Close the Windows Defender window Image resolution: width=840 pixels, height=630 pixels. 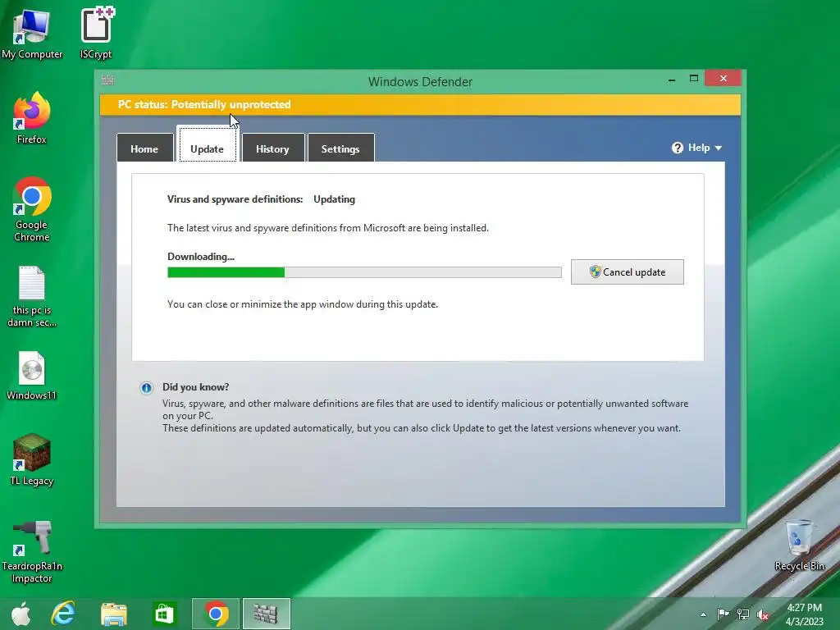coord(724,78)
